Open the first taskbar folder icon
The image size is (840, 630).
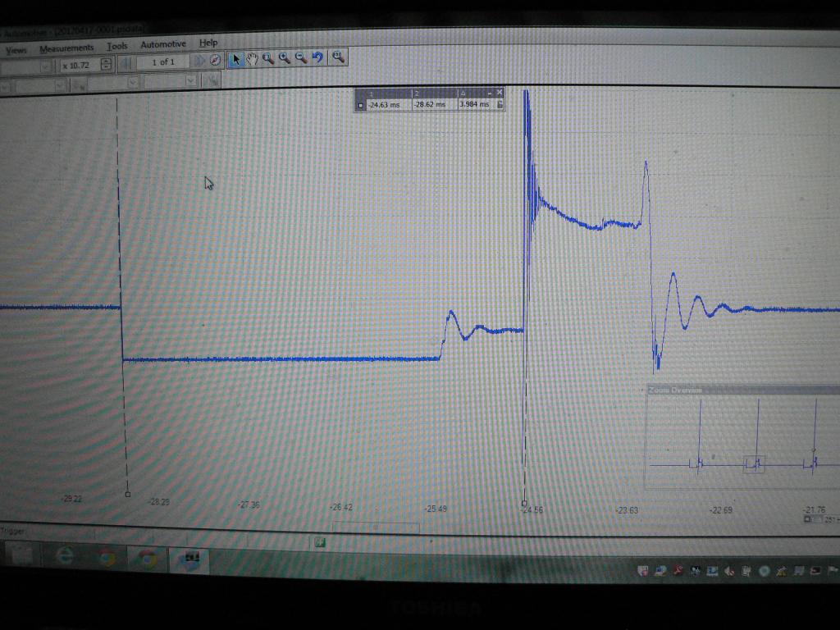click(22, 555)
